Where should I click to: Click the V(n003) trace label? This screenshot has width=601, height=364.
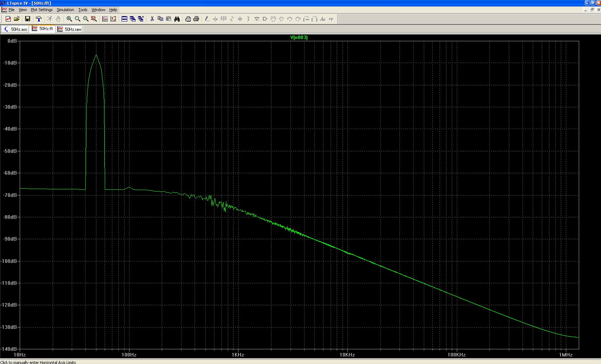click(x=299, y=37)
